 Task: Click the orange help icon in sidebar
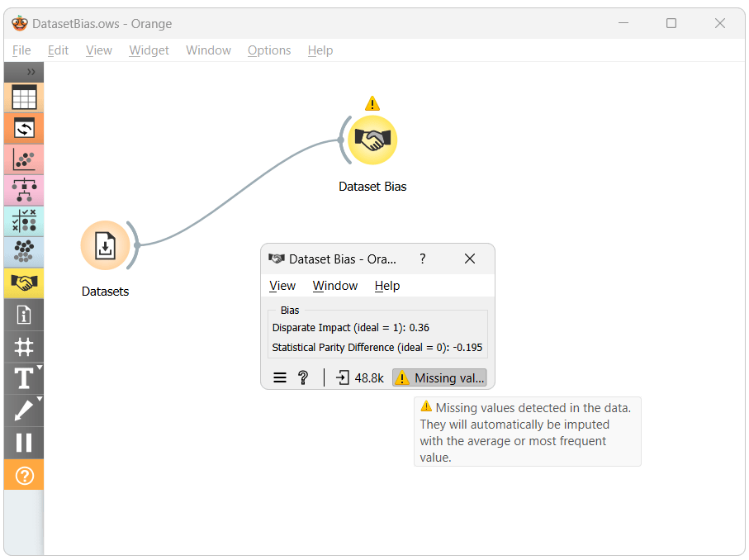pos(24,476)
